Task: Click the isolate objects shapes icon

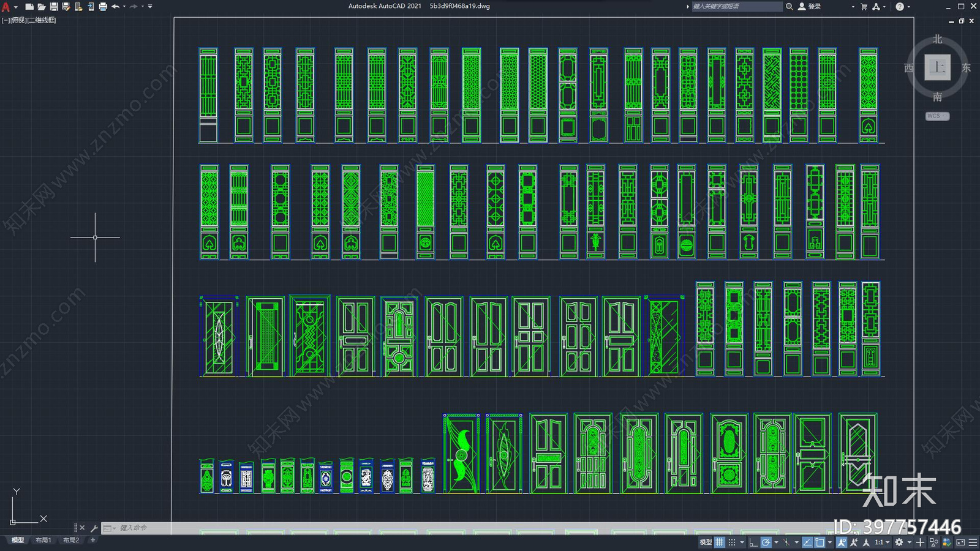Action: (934, 542)
